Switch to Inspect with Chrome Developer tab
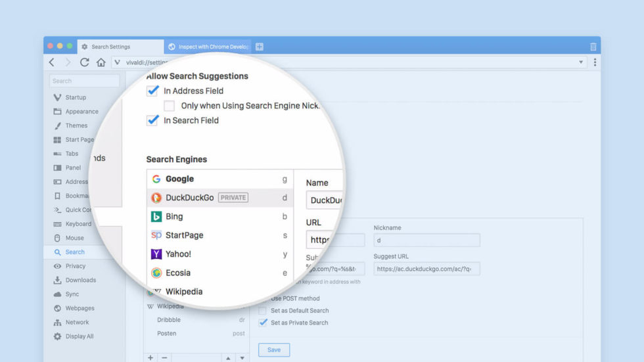The height and width of the screenshot is (362, 644). [x=208, y=47]
